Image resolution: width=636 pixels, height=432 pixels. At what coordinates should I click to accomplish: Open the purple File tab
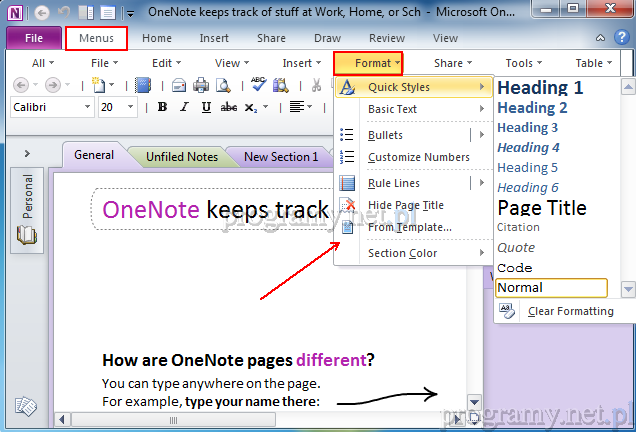click(33, 38)
